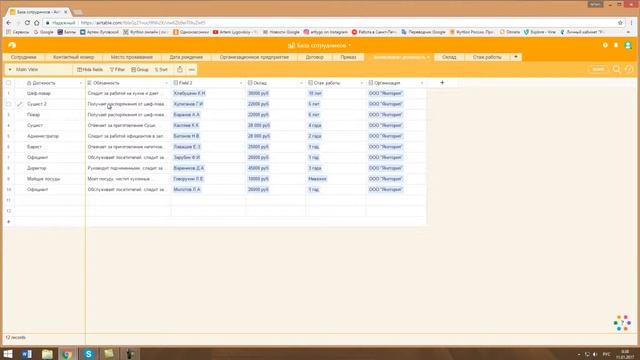Screen dimensions: 640x360
Task: Select cell Мойщик посуды in Должность column
Action: (x=49, y=179)
